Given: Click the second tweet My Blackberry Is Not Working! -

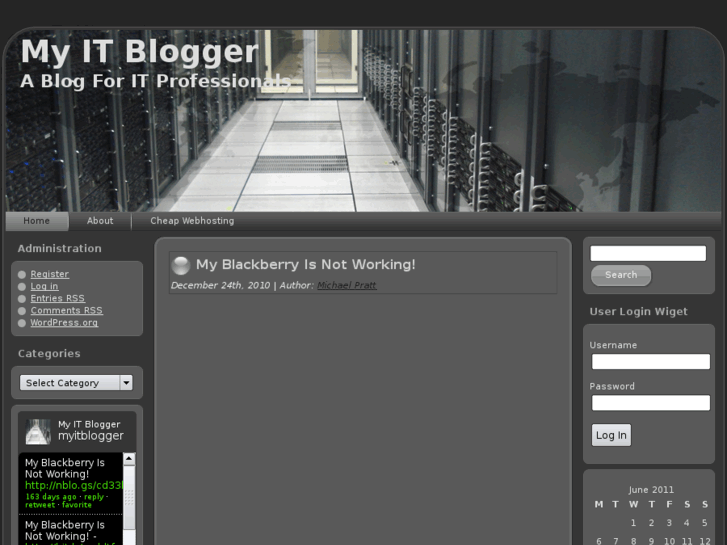Looking at the screenshot, I should click(x=65, y=531).
